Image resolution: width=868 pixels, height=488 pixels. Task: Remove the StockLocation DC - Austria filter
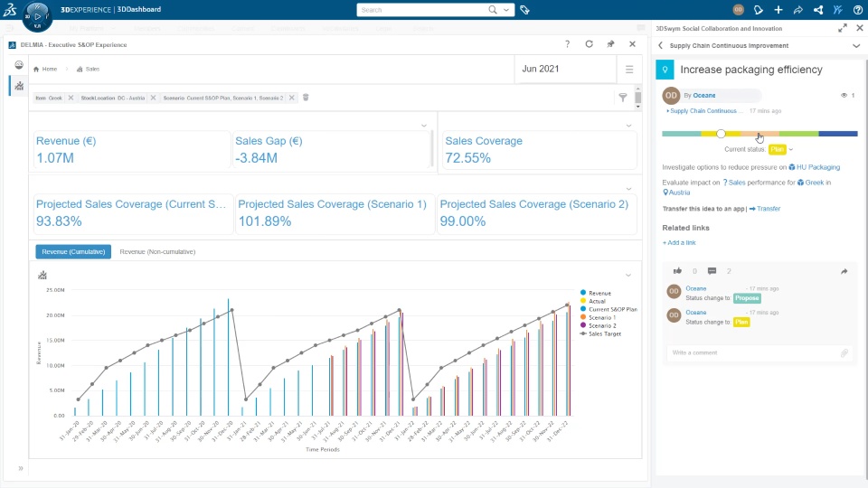tap(154, 98)
